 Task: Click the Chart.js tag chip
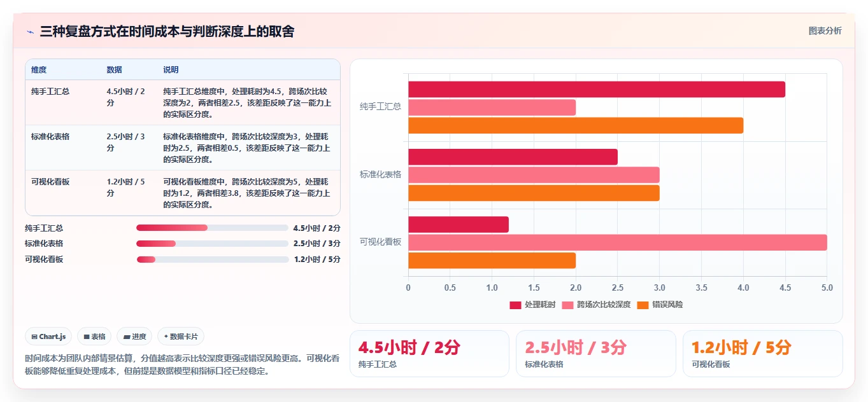click(x=48, y=336)
